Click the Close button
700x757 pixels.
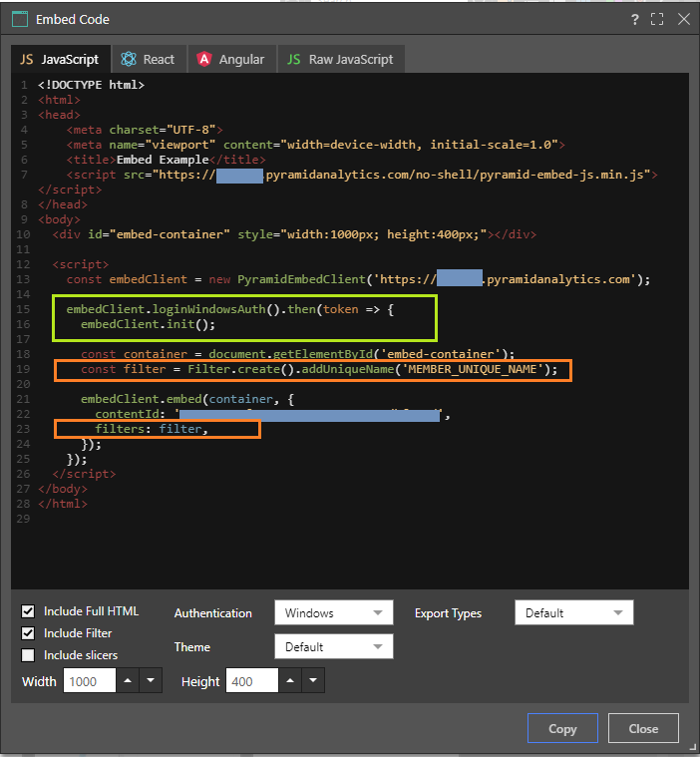click(643, 728)
